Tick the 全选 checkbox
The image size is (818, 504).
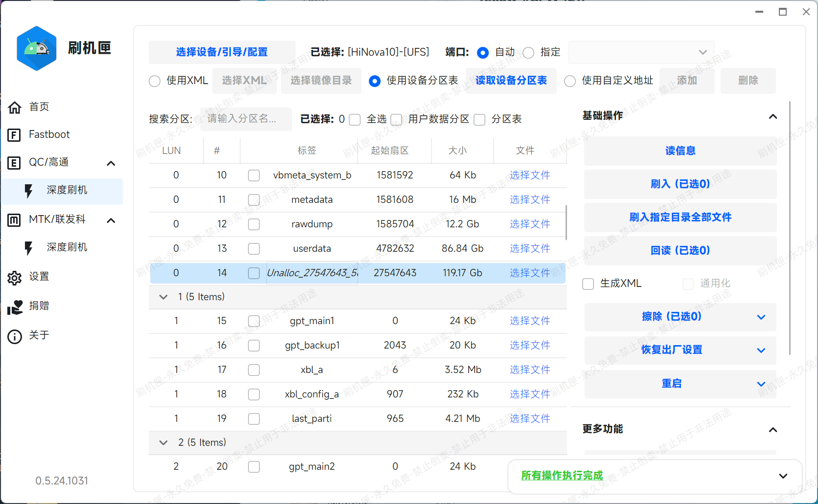[355, 120]
